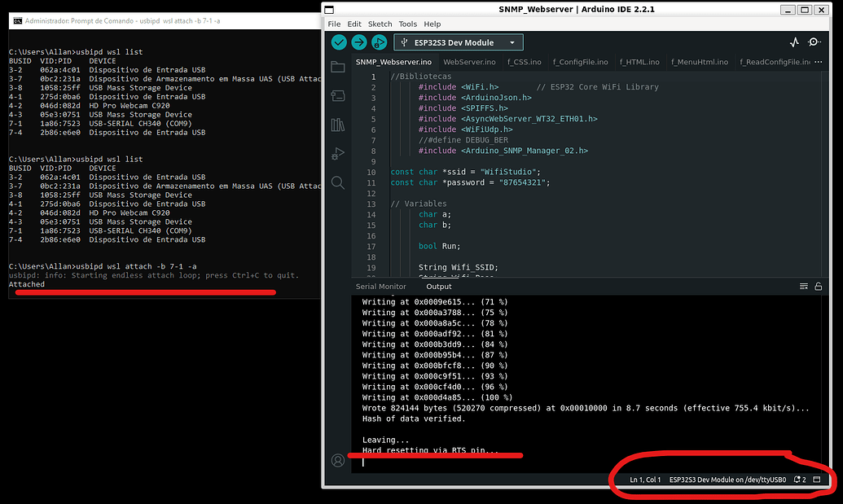843x504 pixels.
Task: Toggle output panel scroll lock
Action: coord(818,287)
